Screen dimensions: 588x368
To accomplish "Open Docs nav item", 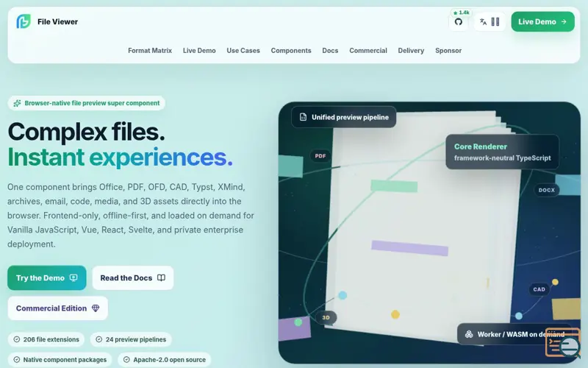I will pos(330,50).
